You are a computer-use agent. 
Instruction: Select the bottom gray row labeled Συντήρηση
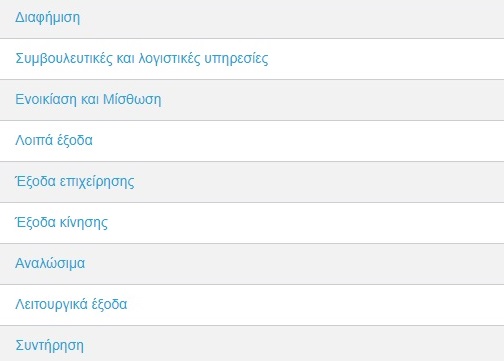(252, 344)
